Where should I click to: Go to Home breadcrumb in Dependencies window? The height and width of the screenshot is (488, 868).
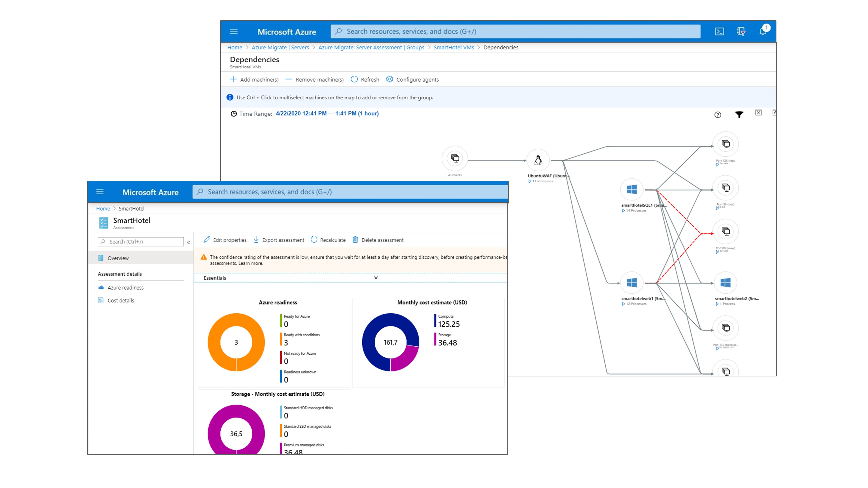(x=235, y=47)
